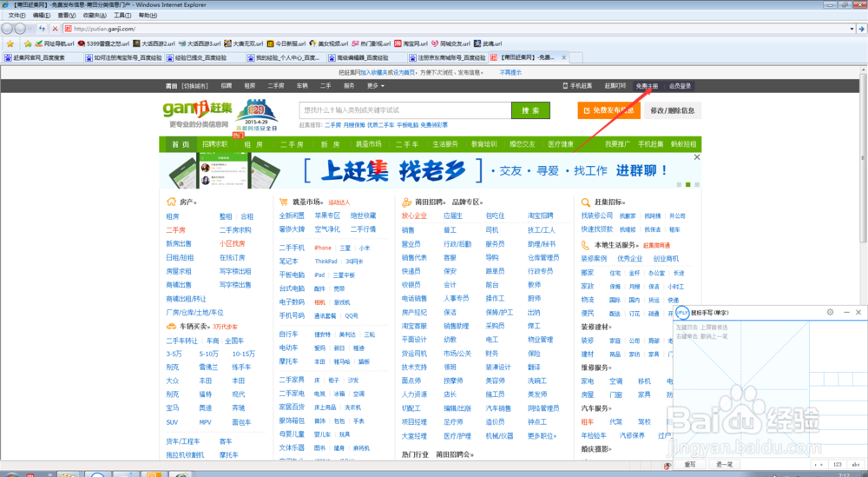The height and width of the screenshot is (477, 868).
Task: Click the 二手房 link under 房产
Action: [176, 230]
